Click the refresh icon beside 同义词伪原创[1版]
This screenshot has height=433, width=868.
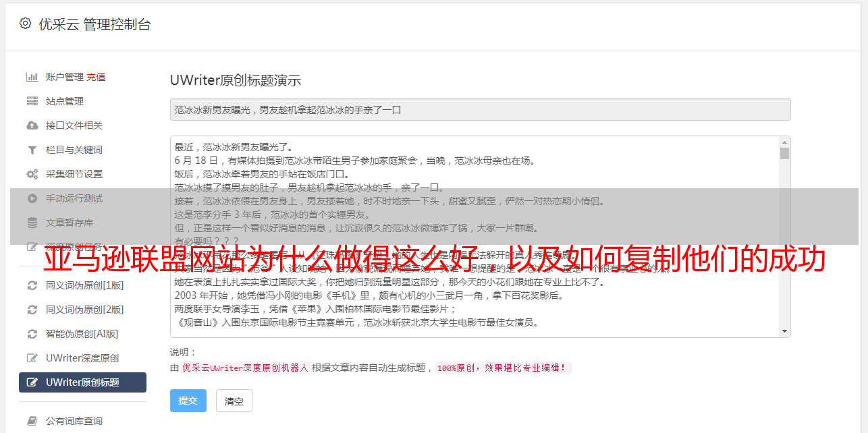point(32,285)
